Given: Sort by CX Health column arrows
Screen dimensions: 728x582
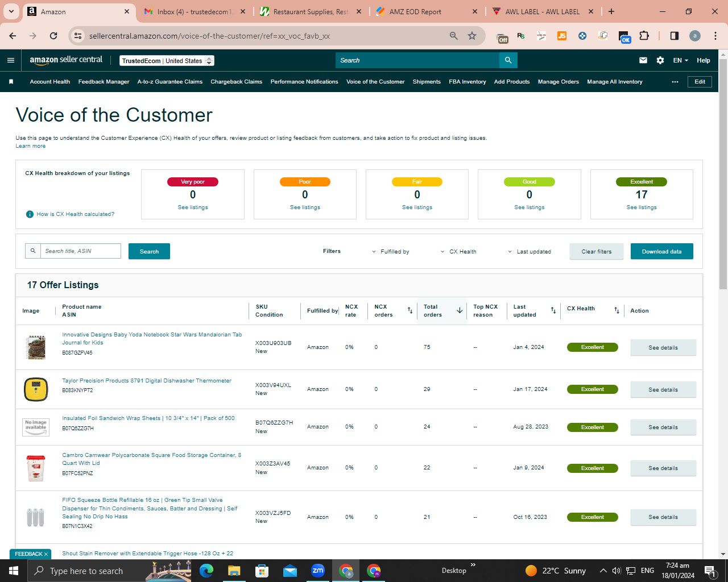Looking at the screenshot, I should 617,310.
